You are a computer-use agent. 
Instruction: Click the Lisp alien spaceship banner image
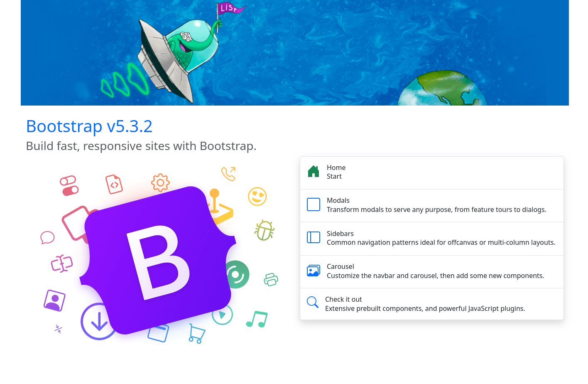(x=295, y=53)
